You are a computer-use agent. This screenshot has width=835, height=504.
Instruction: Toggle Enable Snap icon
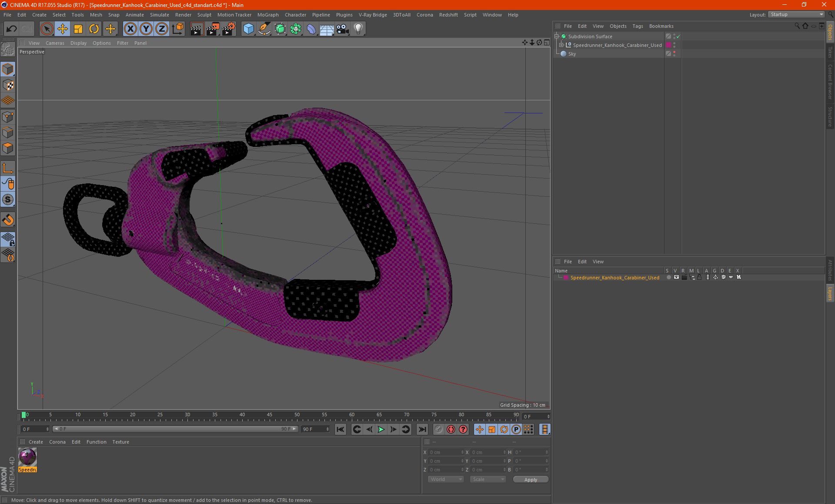(8, 220)
